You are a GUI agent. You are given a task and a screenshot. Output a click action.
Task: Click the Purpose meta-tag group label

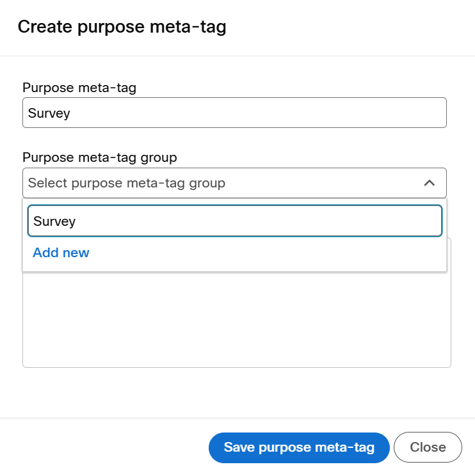[x=100, y=157]
